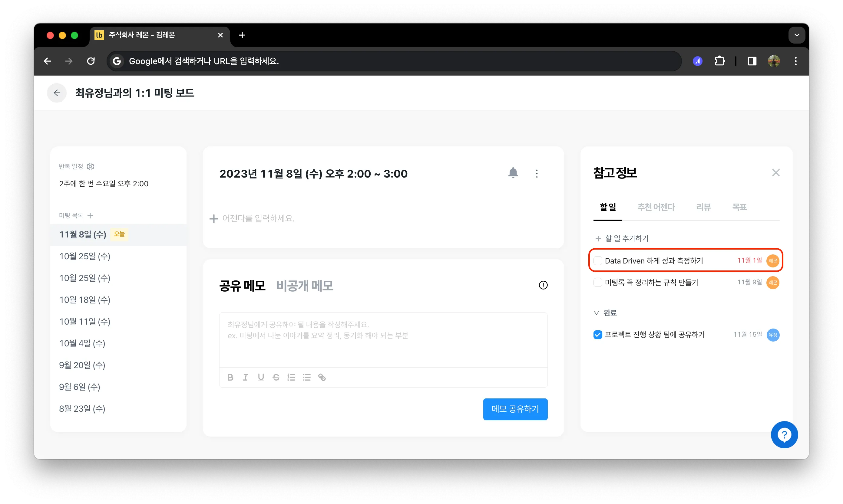Screen dimensions: 843x504
Task: Toggle the meeting notification bell
Action: tap(513, 173)
